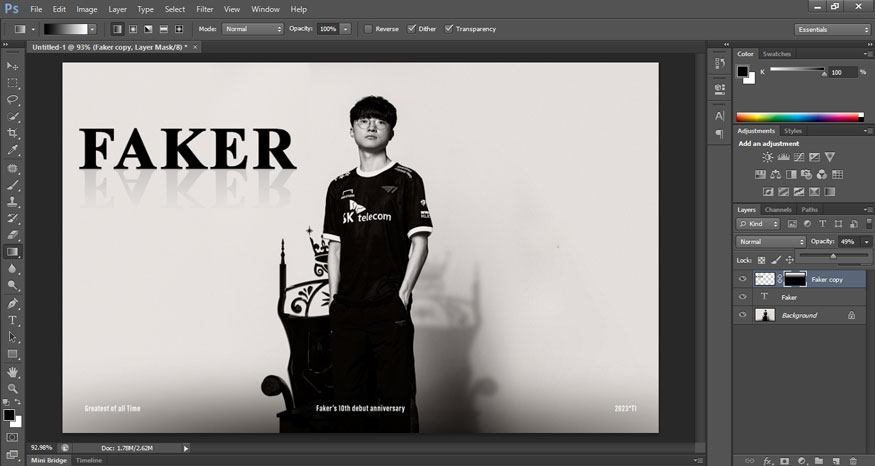Screen dimensions: 875x466
Task: Open the layer Opacity dropdown arrow
Action: (866, 242)
